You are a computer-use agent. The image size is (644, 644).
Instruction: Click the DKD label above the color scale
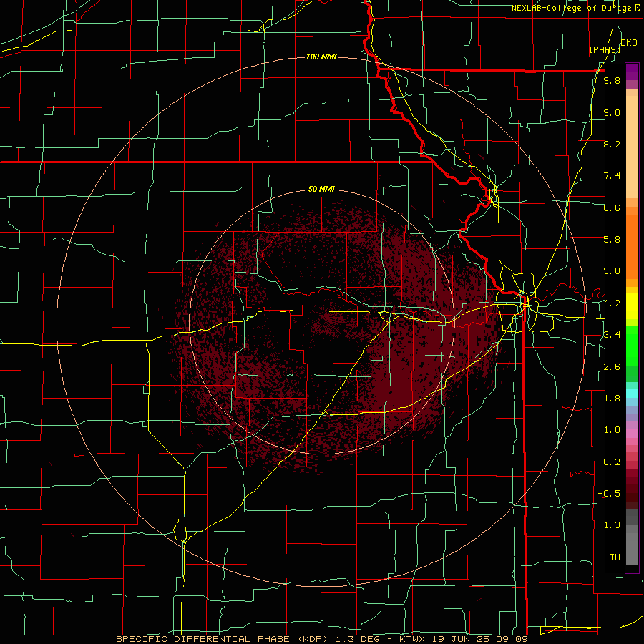pos(629,43)
